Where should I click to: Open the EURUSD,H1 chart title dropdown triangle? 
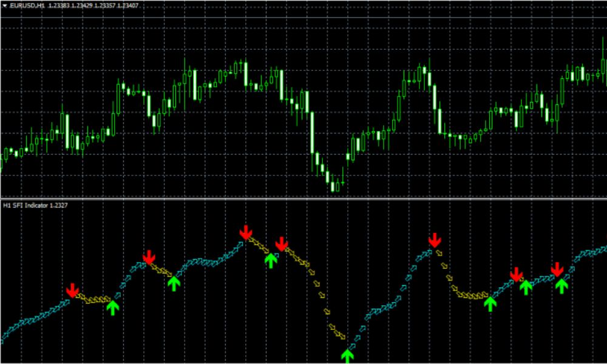(4, 6)
